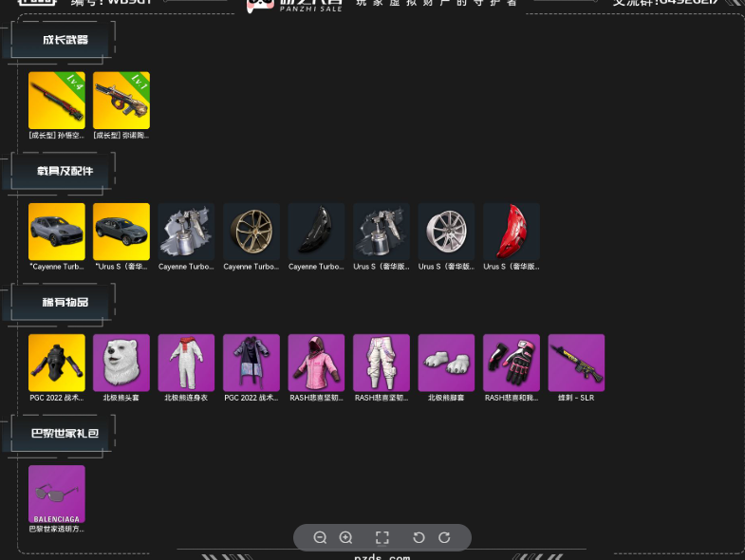Select the 北极熊头套 polar bear head
The height and width of the screenshot is (560, 745).
[121, 363]
